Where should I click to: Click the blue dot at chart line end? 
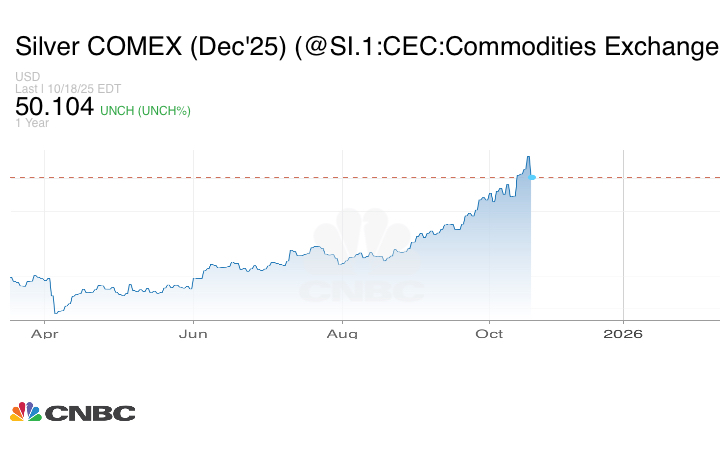532,177
